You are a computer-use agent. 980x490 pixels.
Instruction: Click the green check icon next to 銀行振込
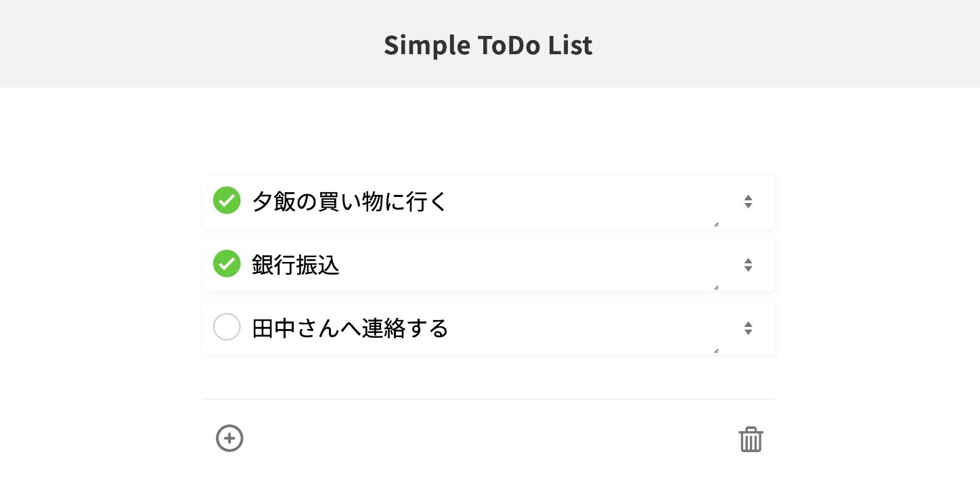227,264
